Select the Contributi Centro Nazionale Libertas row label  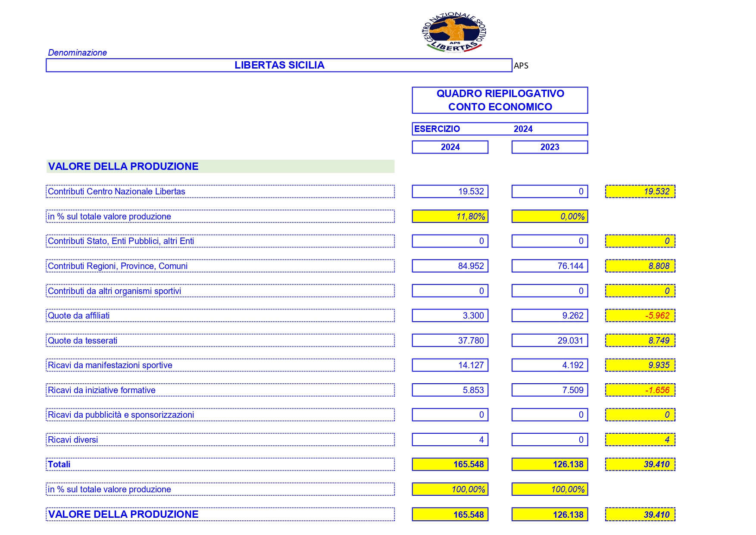(220, 191)
